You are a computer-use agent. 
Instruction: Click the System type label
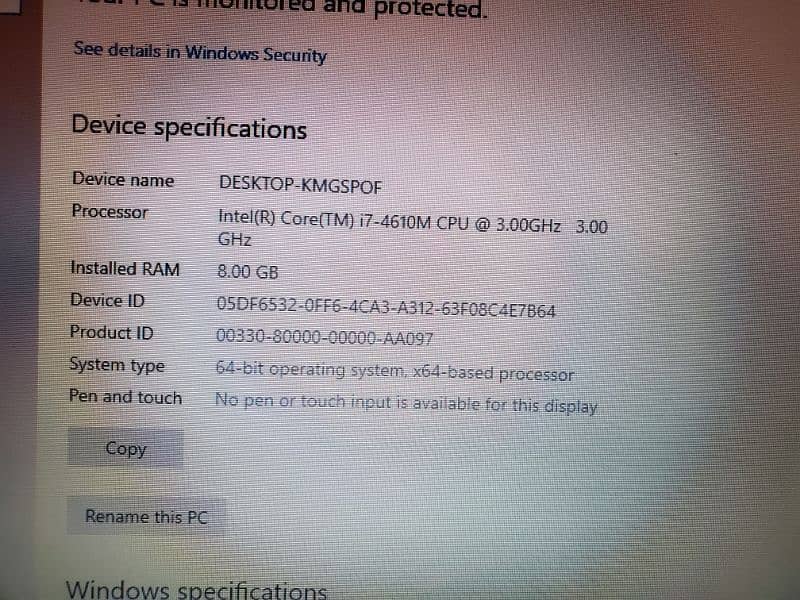point(117,365)
